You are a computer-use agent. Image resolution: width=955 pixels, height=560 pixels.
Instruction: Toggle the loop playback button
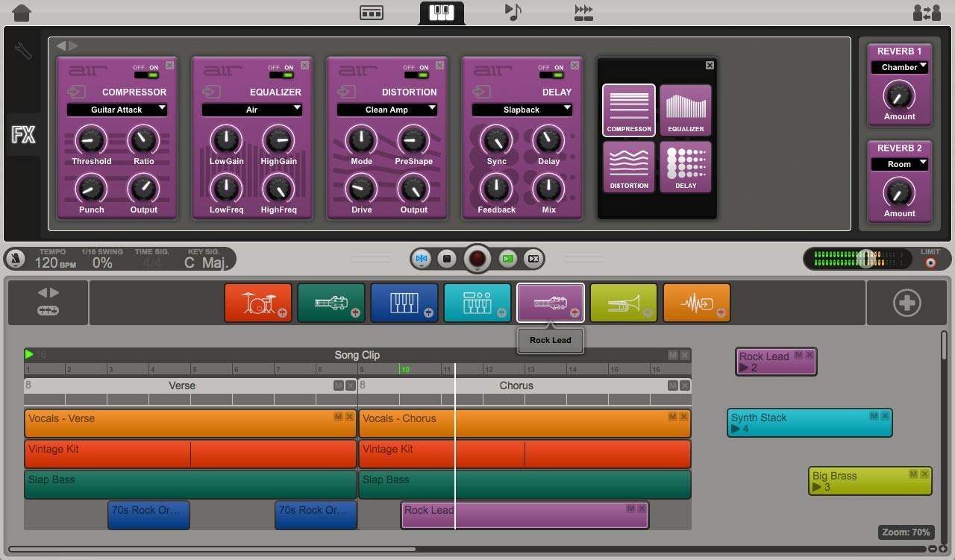[x=533, y=259]
